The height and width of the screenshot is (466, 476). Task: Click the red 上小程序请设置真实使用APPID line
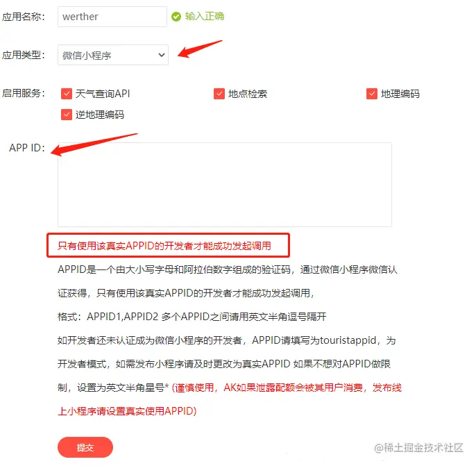[x=127, y=411]
